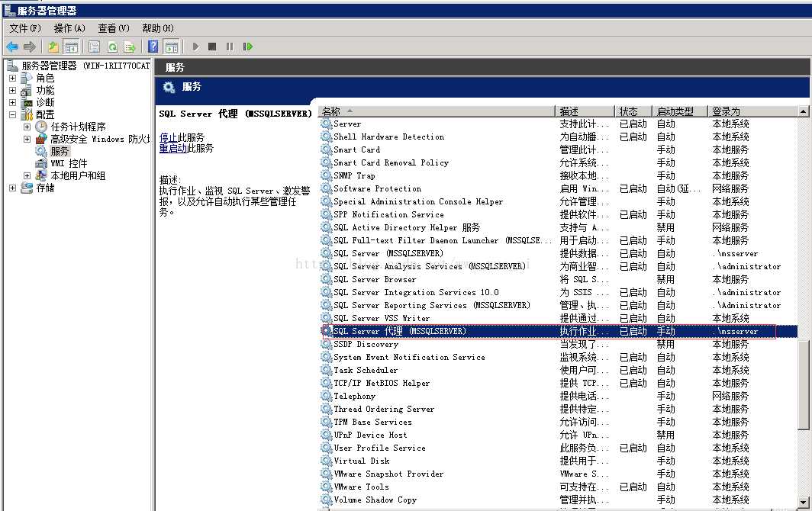Sort by the 名称 column header
The width and height of the screenshot is (812, 511).
tap(437, 111)
